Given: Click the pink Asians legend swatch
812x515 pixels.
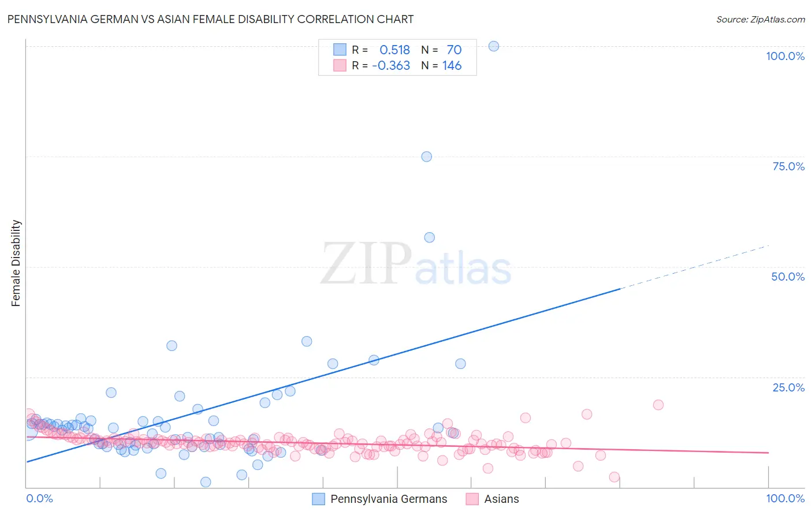Looking at the screenshot, I should click(472, 499).
